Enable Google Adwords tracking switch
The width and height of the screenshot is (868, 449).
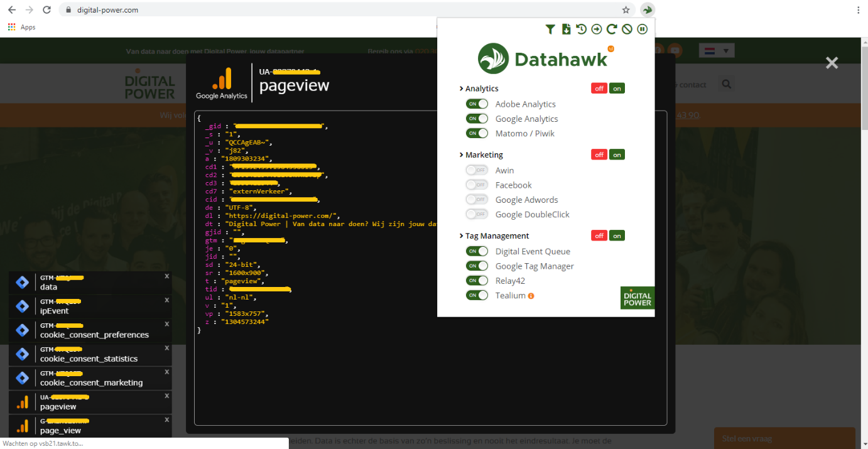(x=477, y=199)
